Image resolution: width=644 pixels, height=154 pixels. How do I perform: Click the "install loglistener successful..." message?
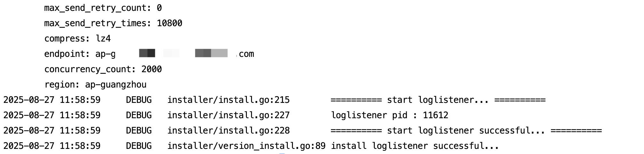pos(415,146)
